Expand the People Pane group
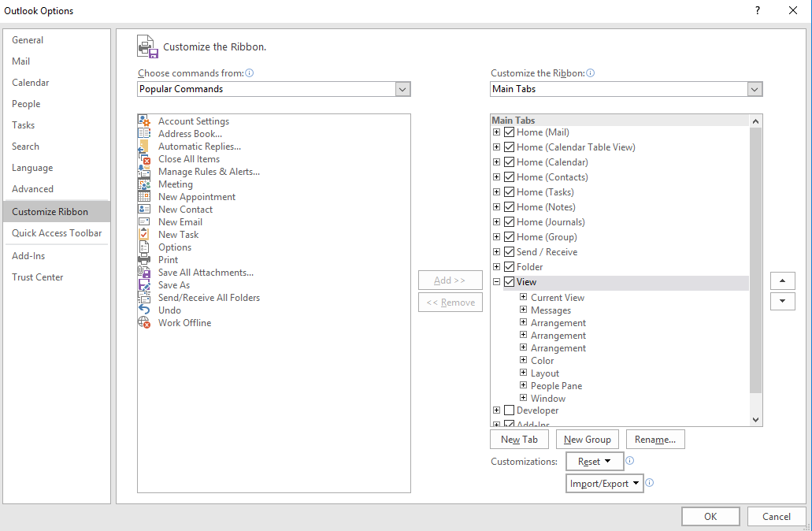 click(523, 385)
